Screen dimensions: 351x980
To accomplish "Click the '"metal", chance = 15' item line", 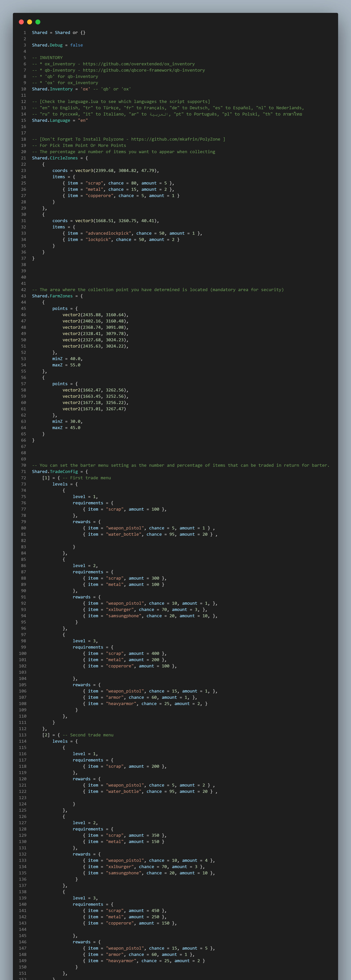I will (118, 189).
